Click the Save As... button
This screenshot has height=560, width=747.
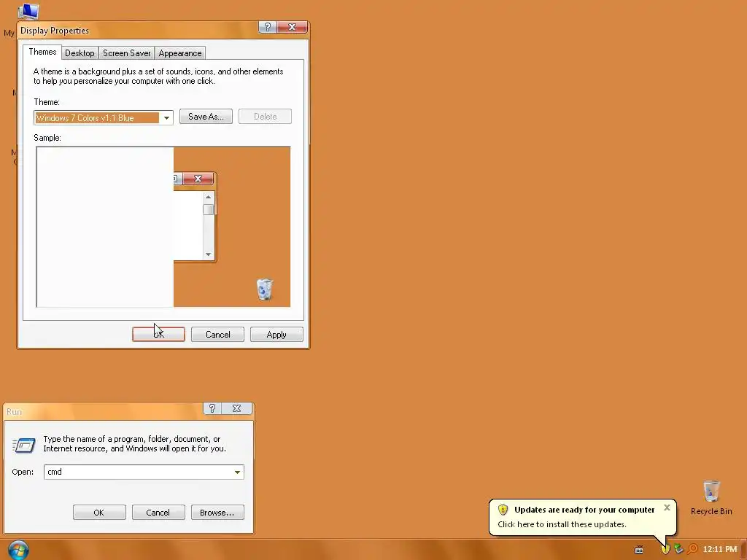(x=206, y=117)
